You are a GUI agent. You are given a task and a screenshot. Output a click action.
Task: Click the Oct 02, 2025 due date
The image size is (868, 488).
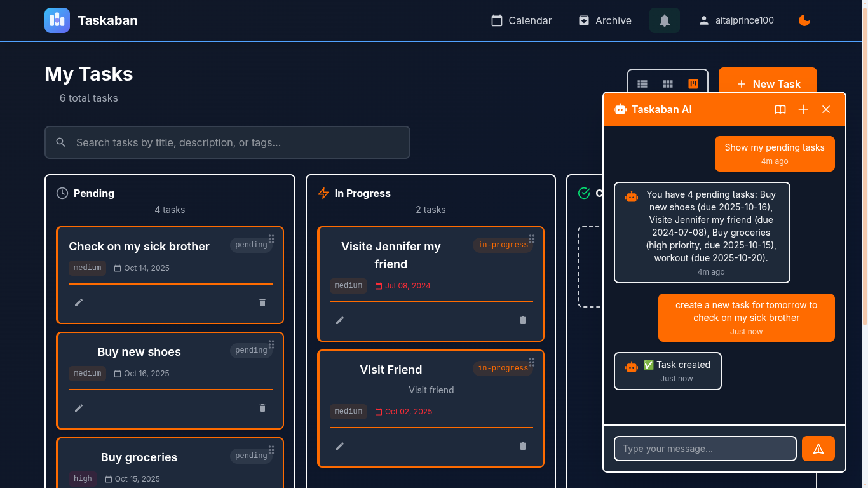click(403, 412)
